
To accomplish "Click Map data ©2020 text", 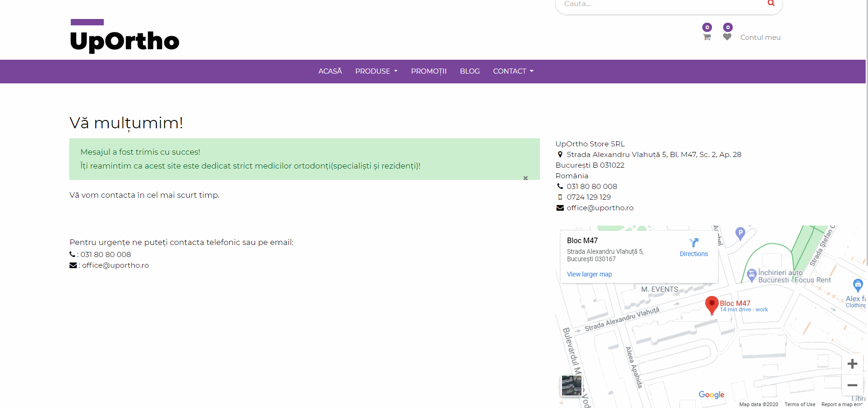I will (758, 404).
